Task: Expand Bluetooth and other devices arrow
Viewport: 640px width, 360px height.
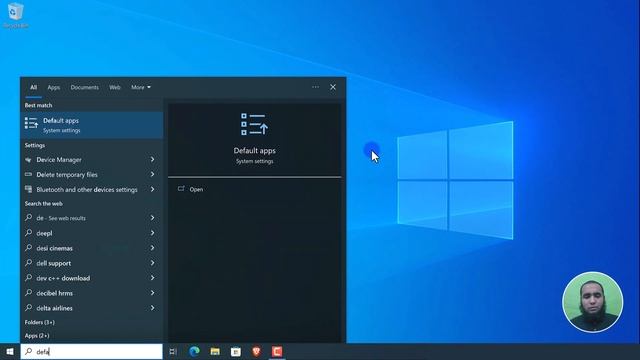Action: [x=153, y=189]
